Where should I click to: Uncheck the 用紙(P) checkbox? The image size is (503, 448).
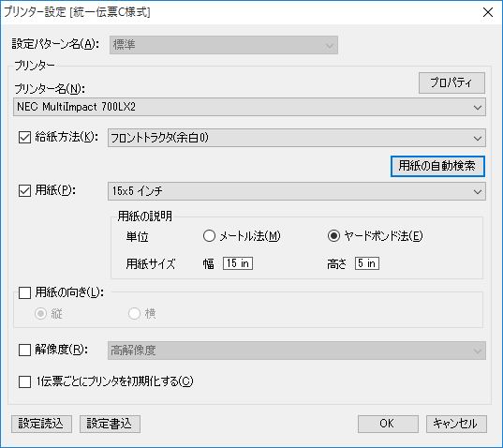tap(24, 190)
